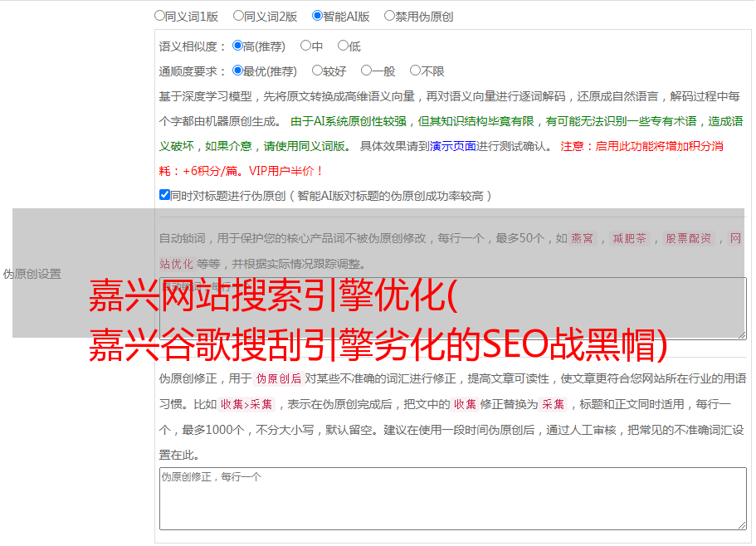756x546 pixels.
Task: Set 语义相似度 to 高(推荐)
Action: pyautogui.click(x=237, y=46)
